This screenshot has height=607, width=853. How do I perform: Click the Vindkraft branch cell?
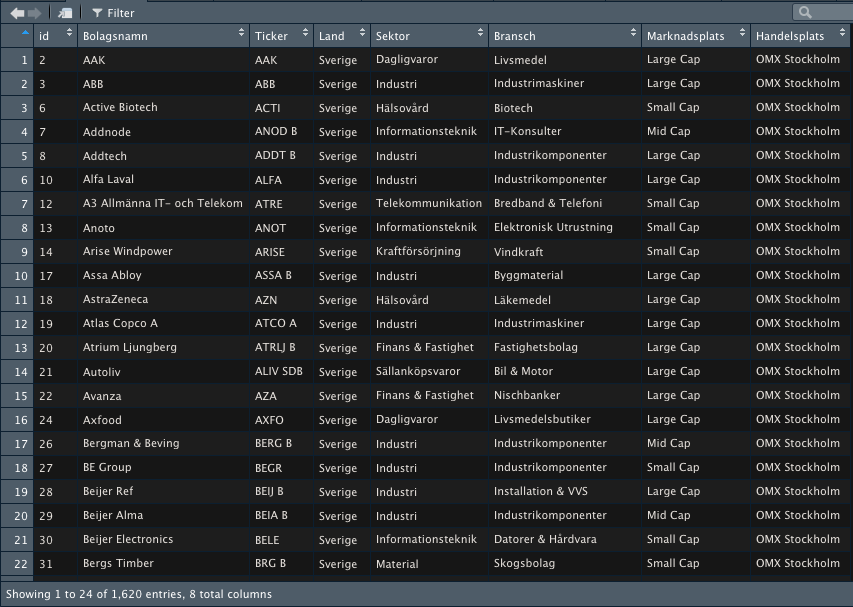pyautogui.click(x=565, y=252)
